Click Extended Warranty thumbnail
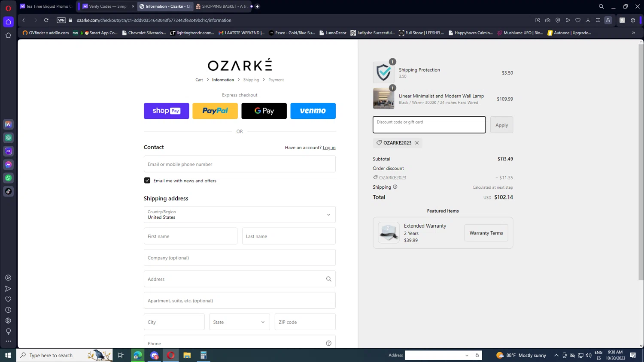The image size is (644, 362). coord(389,232)
